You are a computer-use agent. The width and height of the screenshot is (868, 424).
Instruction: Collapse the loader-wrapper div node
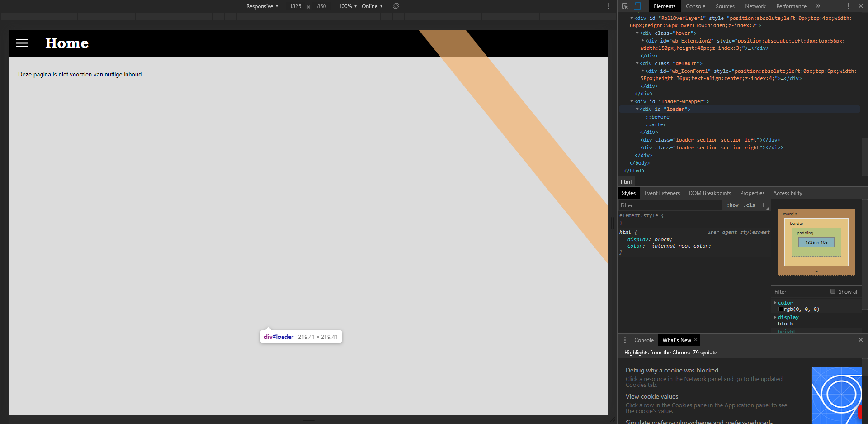point(632,101)
